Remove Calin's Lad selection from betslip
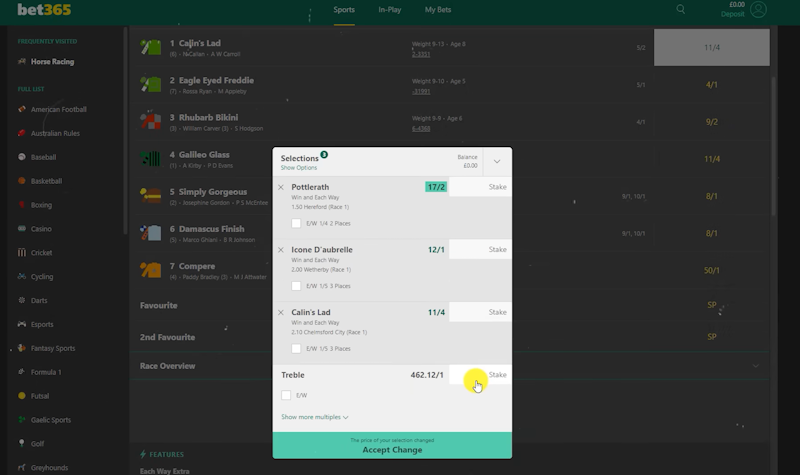 click(281, 312)
